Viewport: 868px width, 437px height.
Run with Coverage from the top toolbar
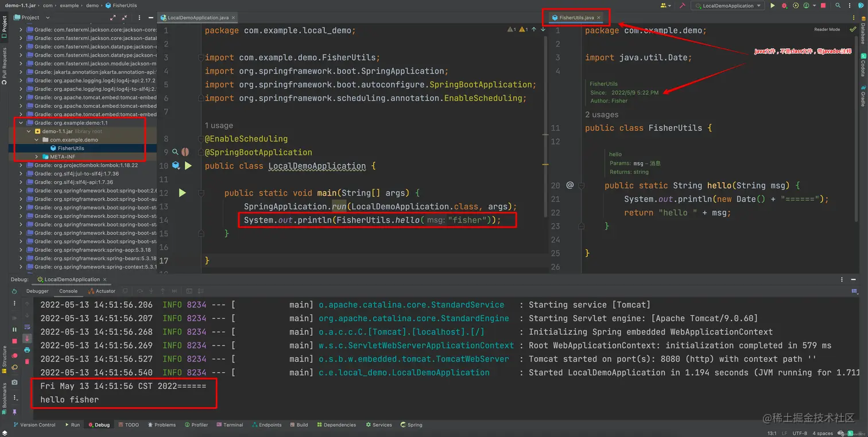tap(796, 6)
